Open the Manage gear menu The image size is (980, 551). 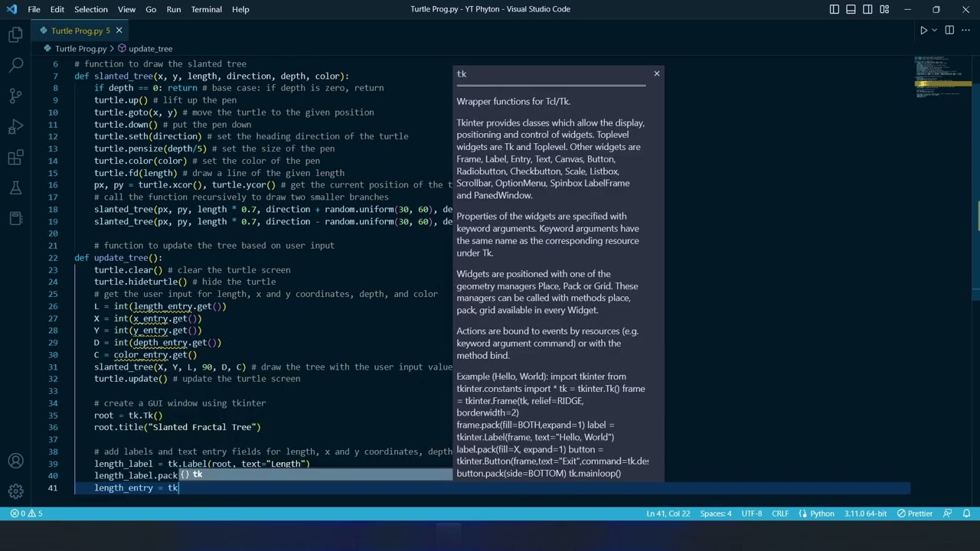[15, 491]
